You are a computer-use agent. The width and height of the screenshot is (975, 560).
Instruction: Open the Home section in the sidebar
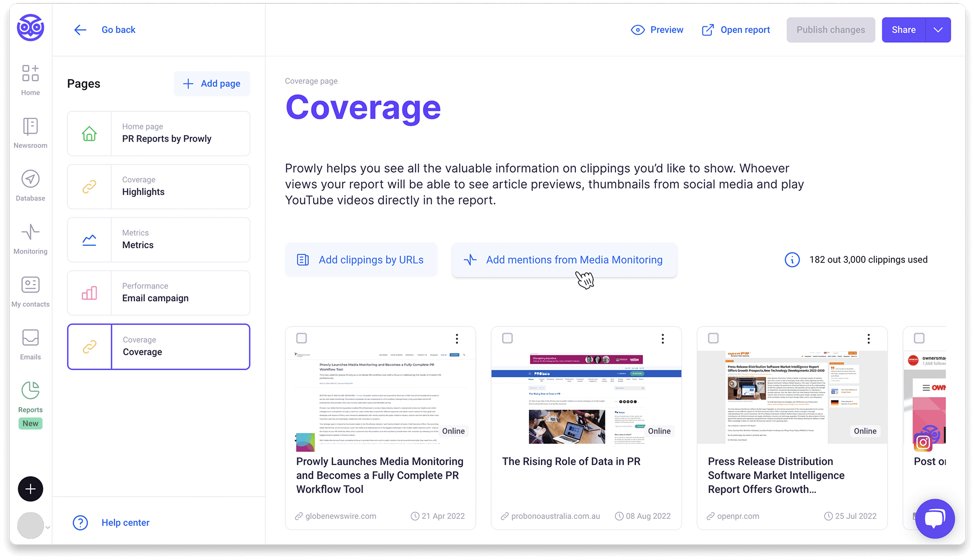coord(30,79)
